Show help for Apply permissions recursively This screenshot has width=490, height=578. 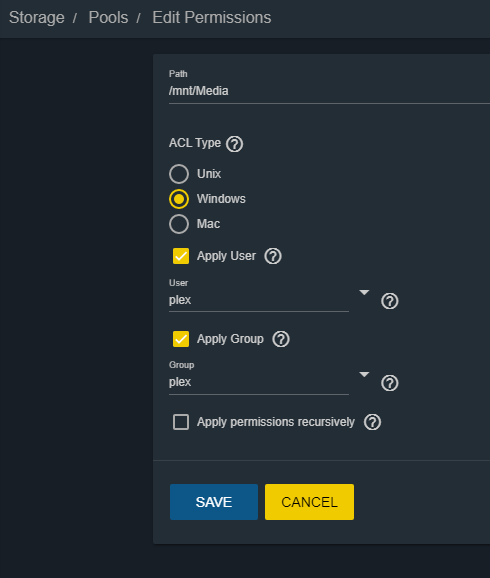[x=372, y=422]
